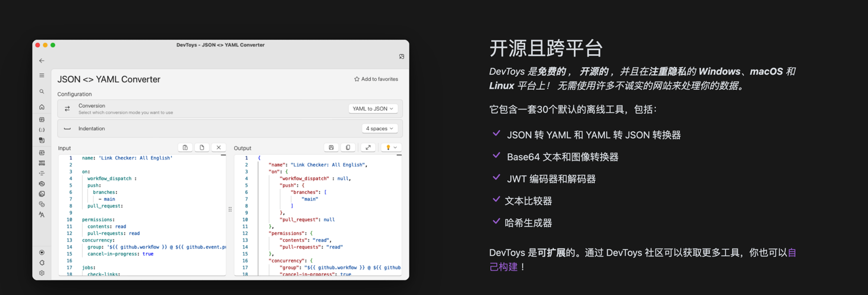Click output line '"pull_request": null'
Image resolution: width=868 pixels, height=295 pixels.
[307, 219]
